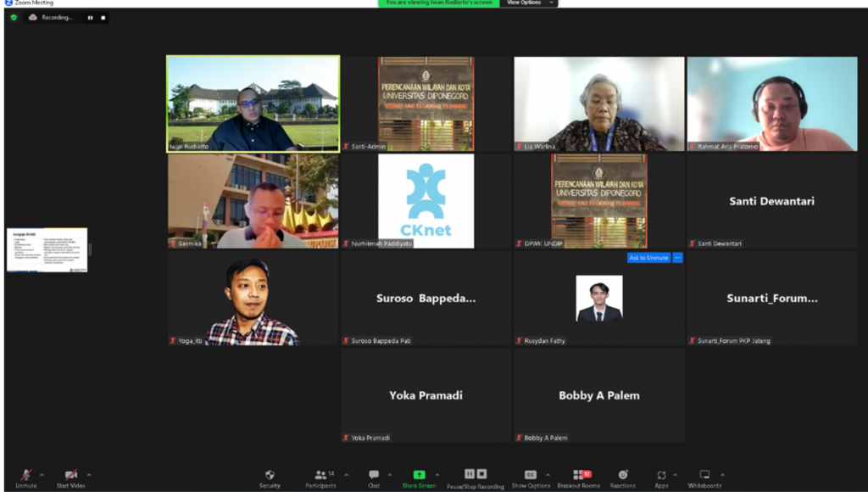This screenshot has width=868, height=492.
Task: Click the green Share Screen icon
Action: [x=419, y=475]
